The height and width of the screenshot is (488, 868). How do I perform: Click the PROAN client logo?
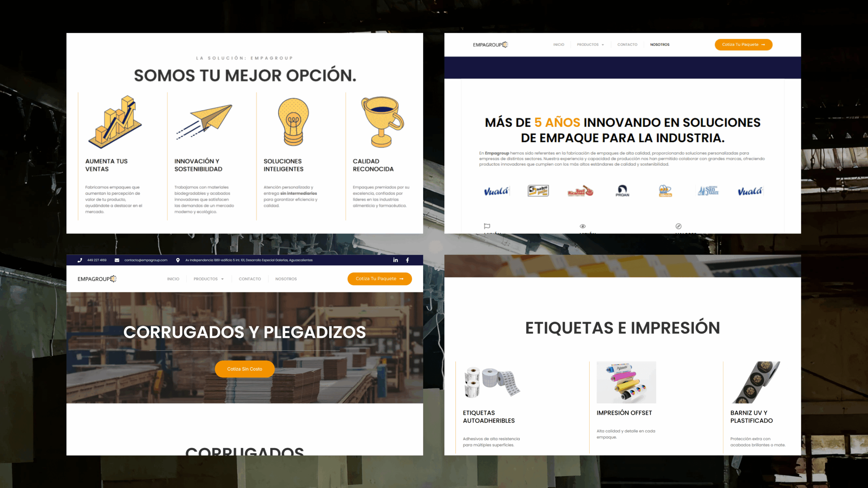(x=622, y=191)
